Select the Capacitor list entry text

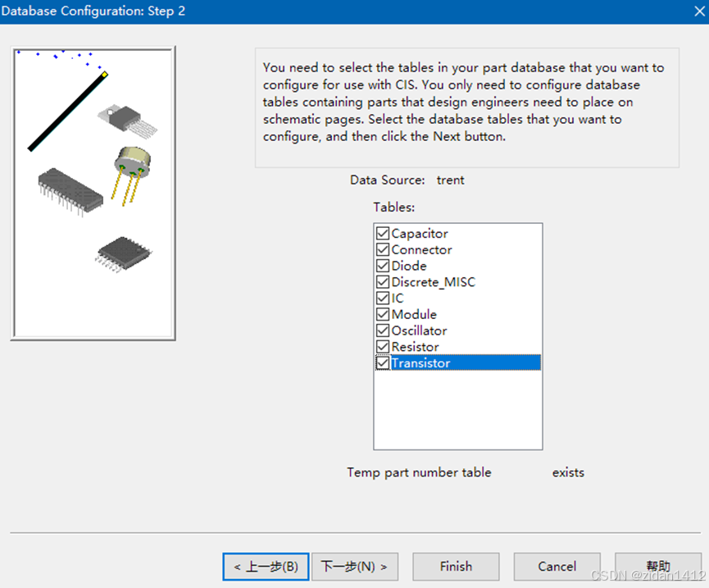tap(420, 234)
